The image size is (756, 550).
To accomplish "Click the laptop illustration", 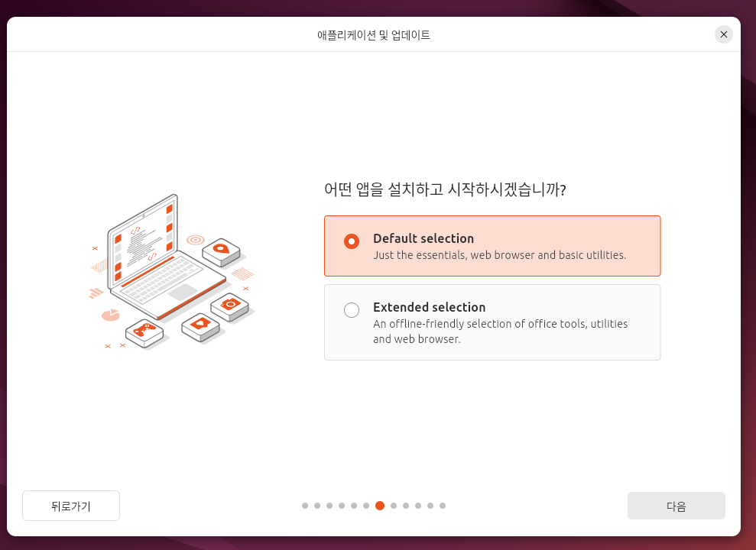I will (165, 257).
